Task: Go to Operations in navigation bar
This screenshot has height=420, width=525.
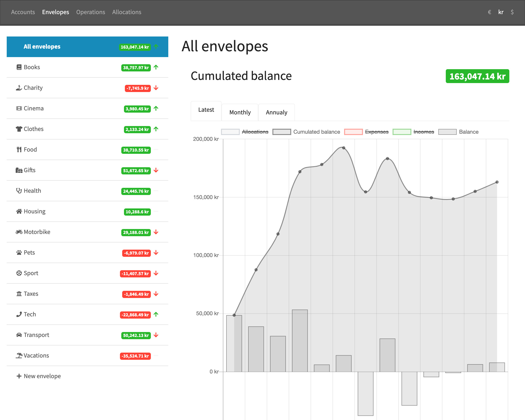Action: (91, 12)
